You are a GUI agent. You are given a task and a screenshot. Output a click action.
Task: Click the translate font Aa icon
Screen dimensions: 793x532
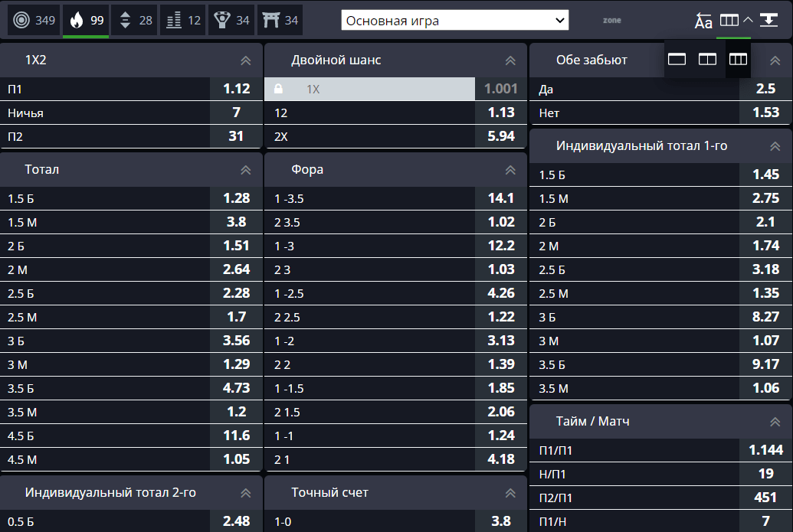click(x=703, y=21)
